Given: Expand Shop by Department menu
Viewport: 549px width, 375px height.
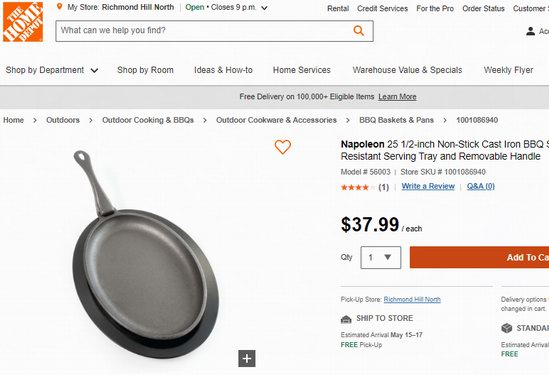Looking at the screenshot, I should [x=51, y=70].
